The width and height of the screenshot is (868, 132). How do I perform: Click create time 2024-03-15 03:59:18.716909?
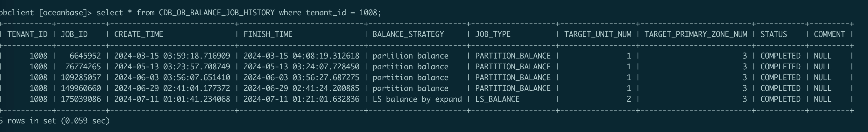pos(172,56)
